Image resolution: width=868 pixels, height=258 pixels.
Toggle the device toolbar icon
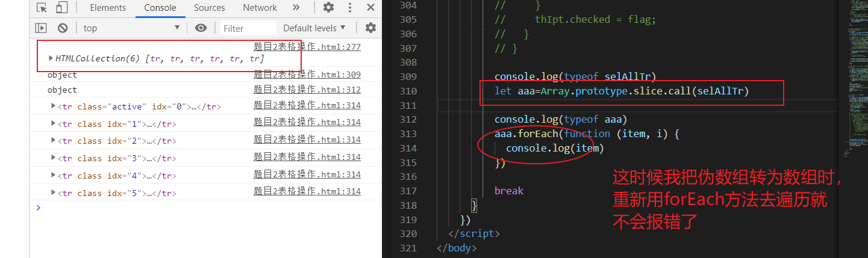[61, 8]
